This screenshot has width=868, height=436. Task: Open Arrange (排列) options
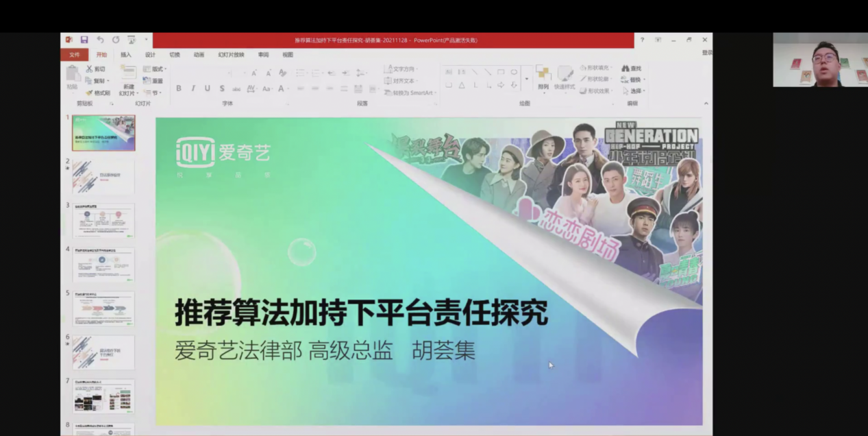pos(543,78)
